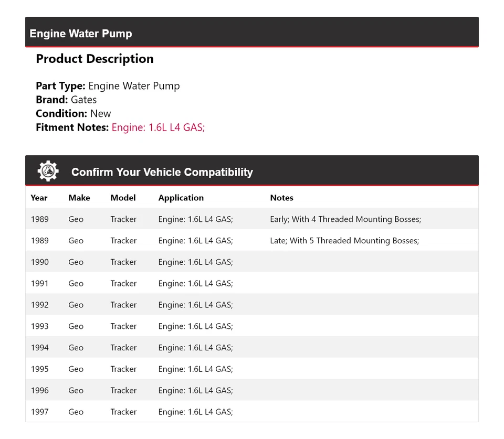
Task: Click the Brand Gates line
Action: click(66, 100)
